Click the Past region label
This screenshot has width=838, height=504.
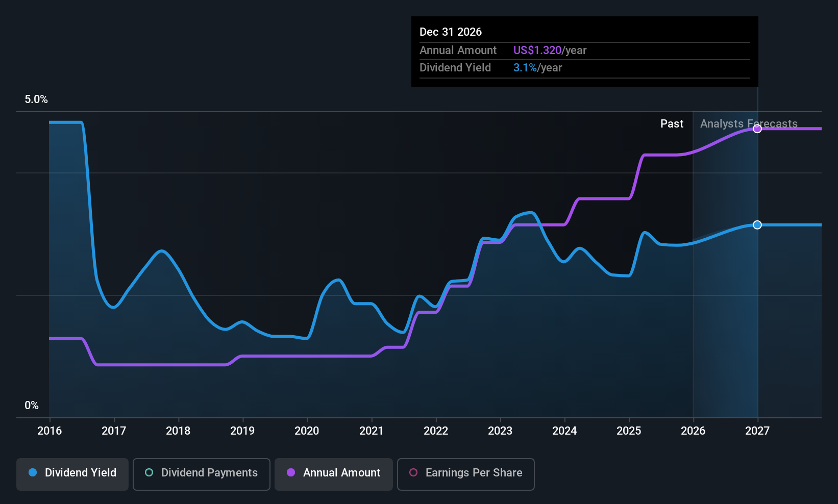coord(672,124)
